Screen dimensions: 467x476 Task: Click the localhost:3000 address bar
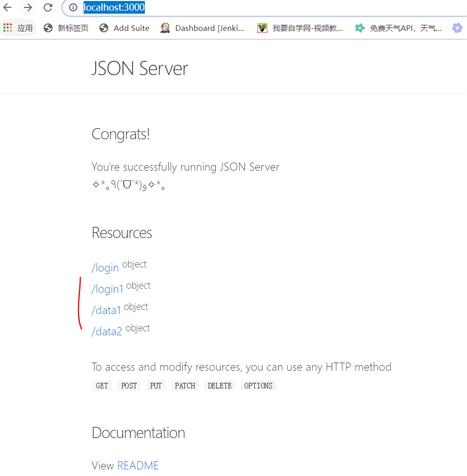pos(112,8)
